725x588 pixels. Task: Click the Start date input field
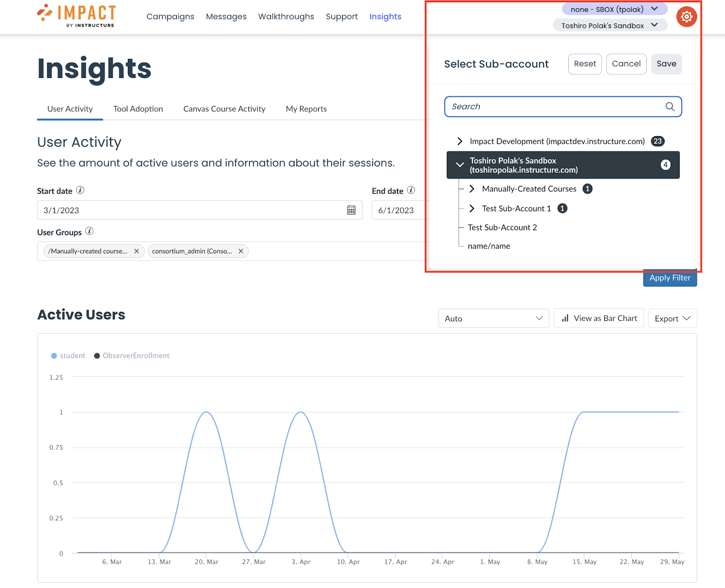(200, 210)
